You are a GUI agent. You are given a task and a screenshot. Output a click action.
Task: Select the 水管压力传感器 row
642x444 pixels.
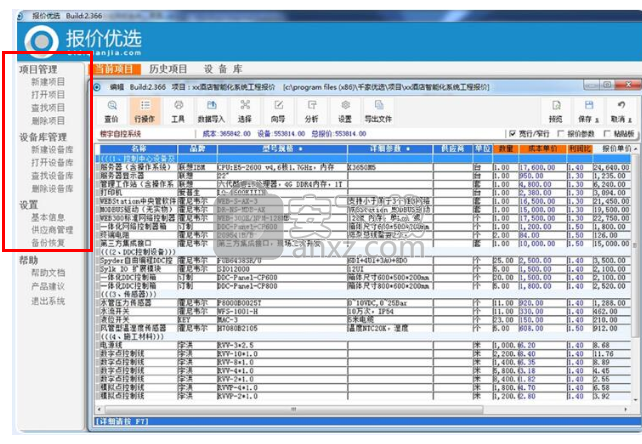tap(365, 303)
